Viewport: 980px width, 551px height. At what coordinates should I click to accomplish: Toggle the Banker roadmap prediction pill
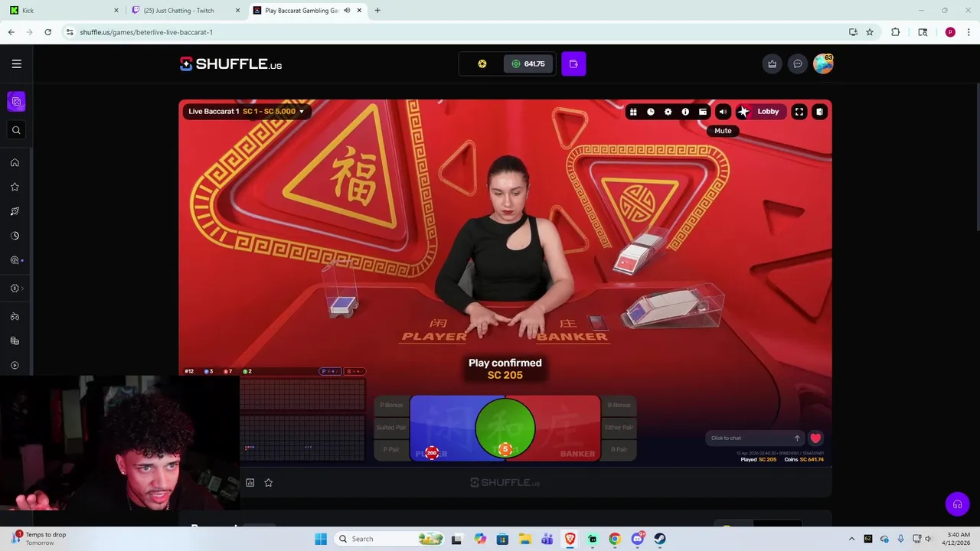pos(354,372)
